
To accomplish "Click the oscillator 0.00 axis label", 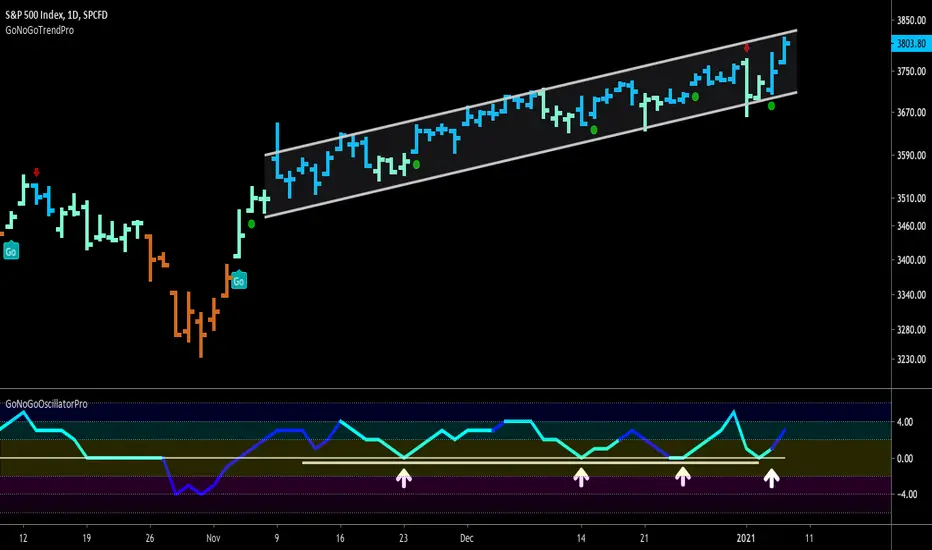I will click(905, 458).
